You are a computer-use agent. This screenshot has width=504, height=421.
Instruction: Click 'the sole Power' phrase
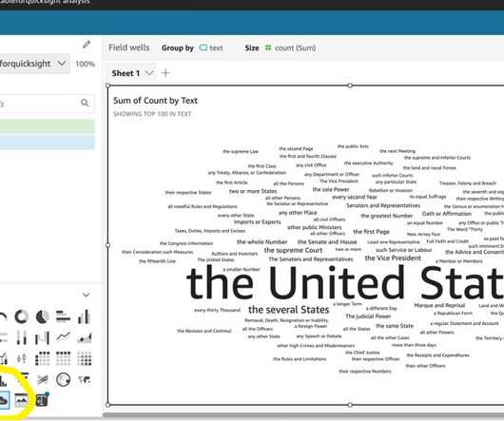point(331,189)
